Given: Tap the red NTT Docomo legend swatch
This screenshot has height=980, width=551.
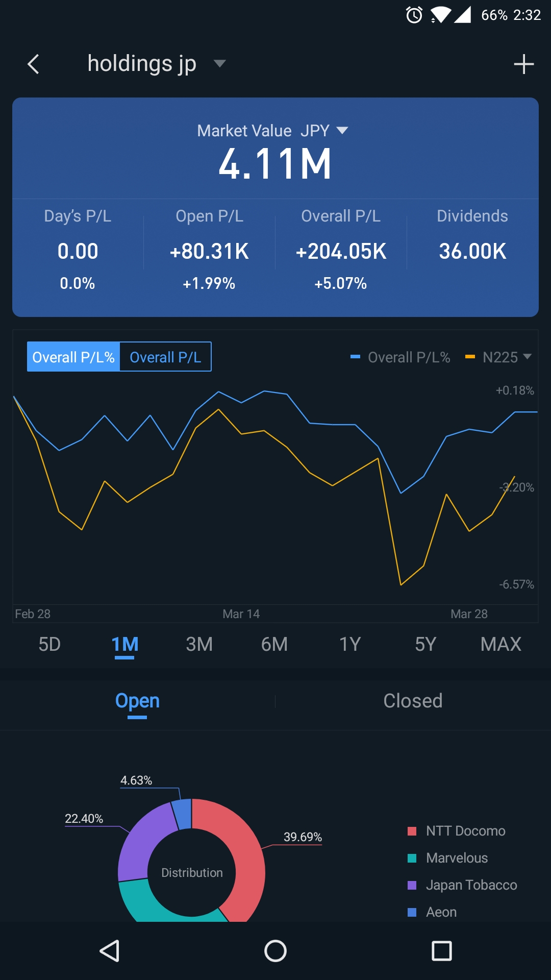Looking at the screenshot, I should point(412,831).
